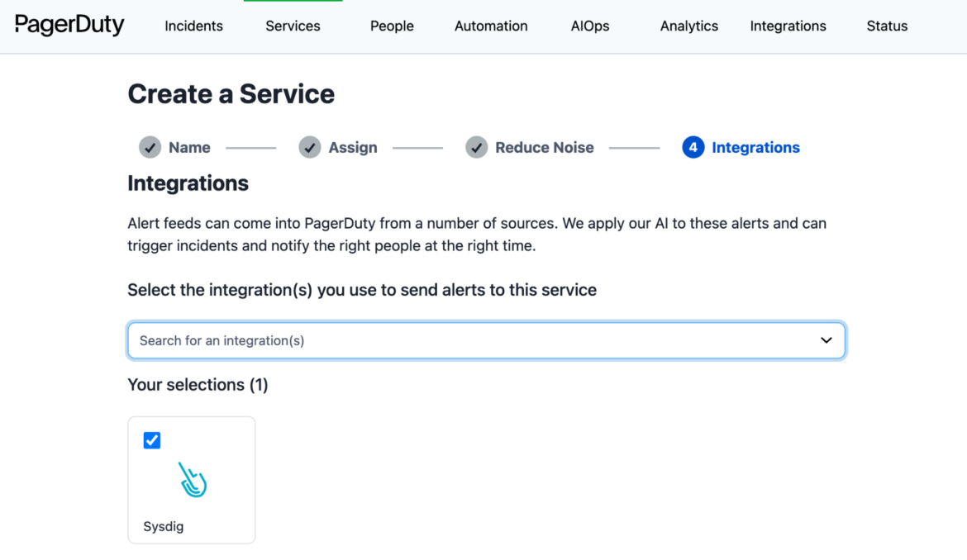
Task: Select the Integrations step label
Action: pos(755,147)
